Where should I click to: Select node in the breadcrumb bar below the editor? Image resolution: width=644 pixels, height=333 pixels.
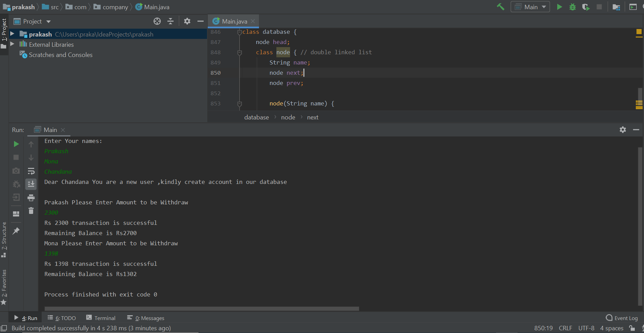pyautogui.click(x=288, y=117)
